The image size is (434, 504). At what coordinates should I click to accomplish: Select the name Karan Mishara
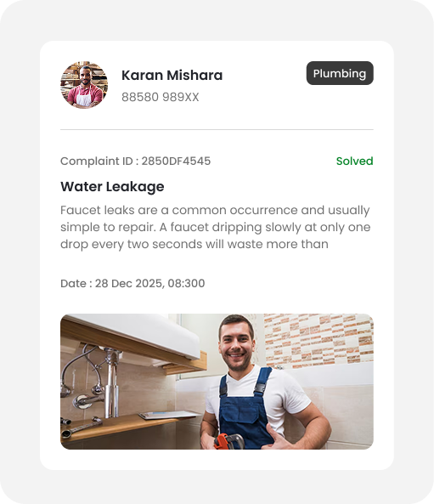tap(172, 75)
